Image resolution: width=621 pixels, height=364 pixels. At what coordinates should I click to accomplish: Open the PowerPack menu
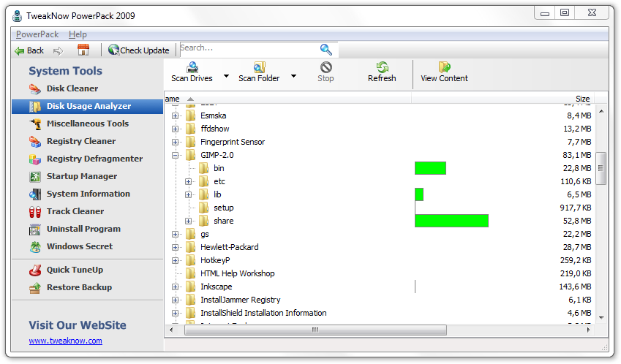pyautogui.click(x=37, y=34)
